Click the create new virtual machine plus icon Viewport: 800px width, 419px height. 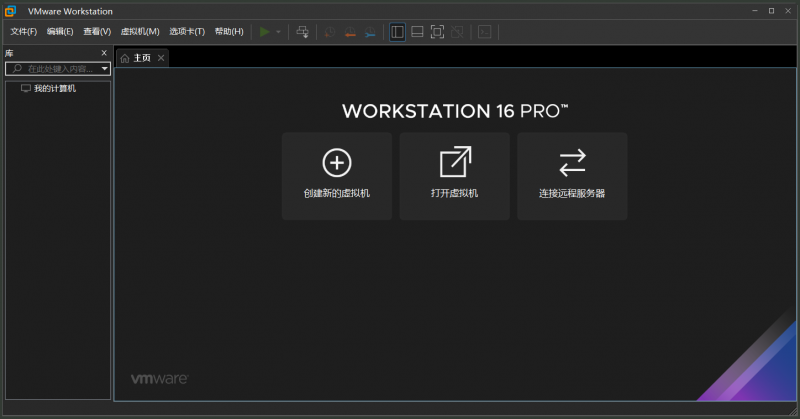click(337, 163)
